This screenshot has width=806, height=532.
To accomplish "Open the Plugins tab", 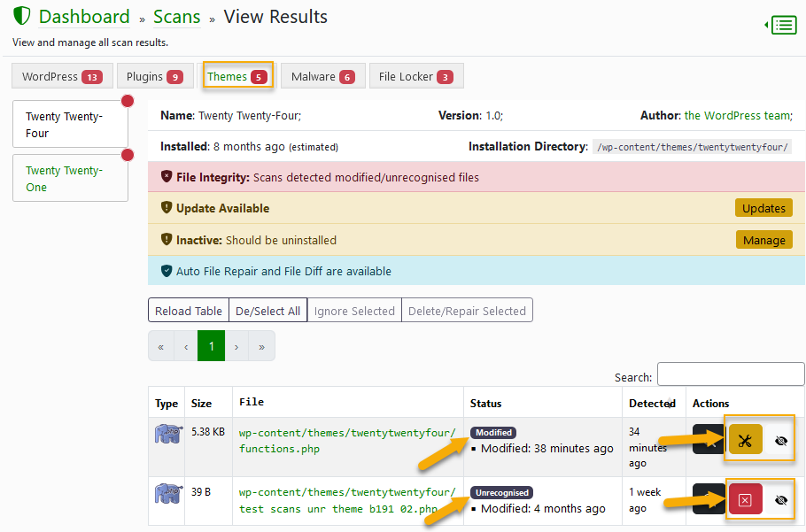I will pos(155,76).
